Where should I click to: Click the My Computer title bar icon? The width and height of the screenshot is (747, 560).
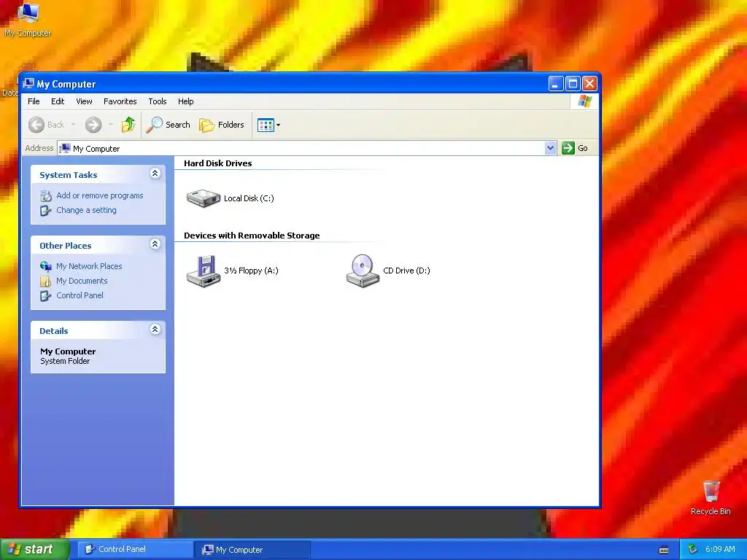pyautogui.click(x=28, y=84)
